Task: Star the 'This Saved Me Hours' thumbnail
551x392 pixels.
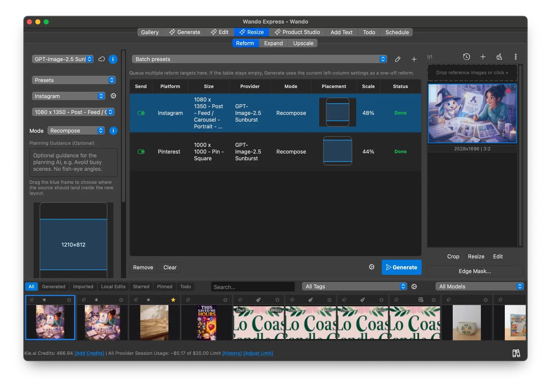Action: click(225, 300)
